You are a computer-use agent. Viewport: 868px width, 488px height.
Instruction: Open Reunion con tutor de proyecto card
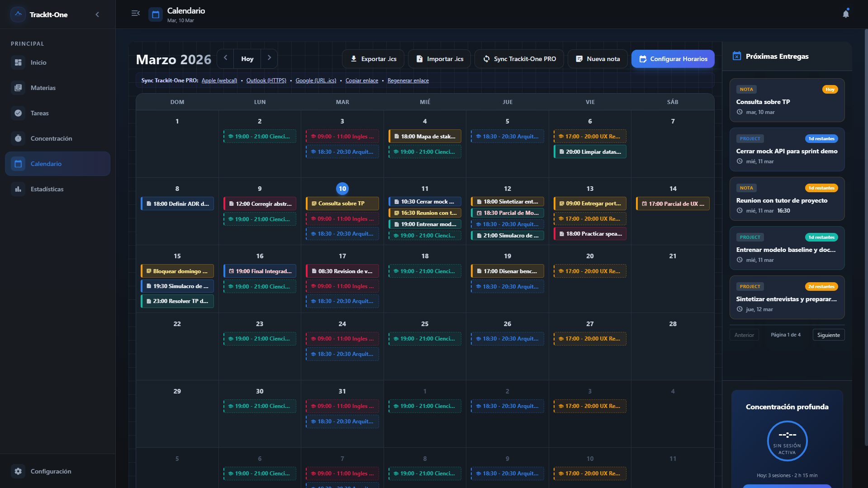[787, 199]
